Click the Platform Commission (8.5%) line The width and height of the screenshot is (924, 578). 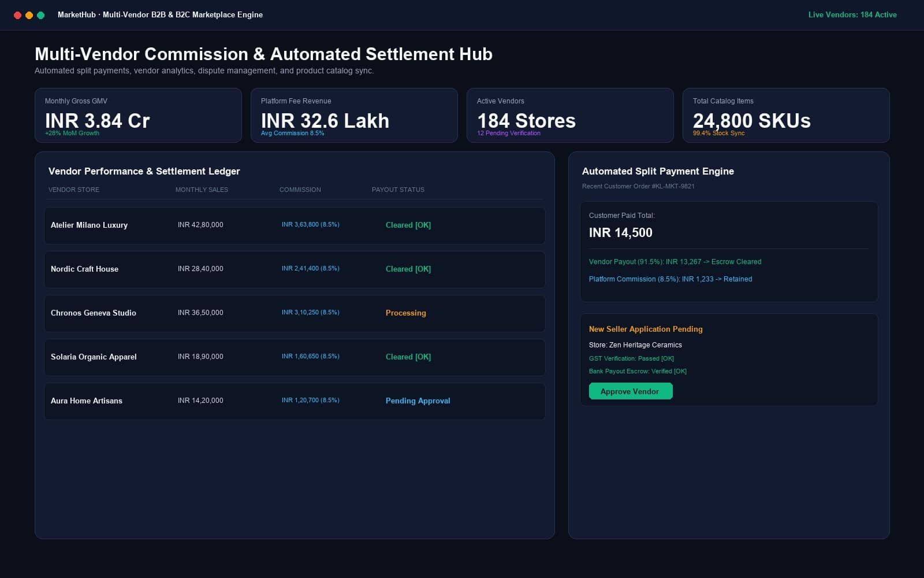pos(670,279)
